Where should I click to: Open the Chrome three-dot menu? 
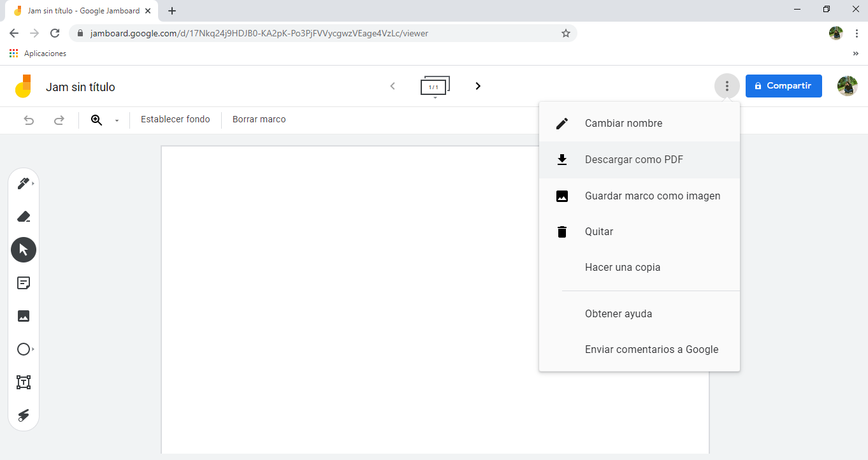click(857, 33)
